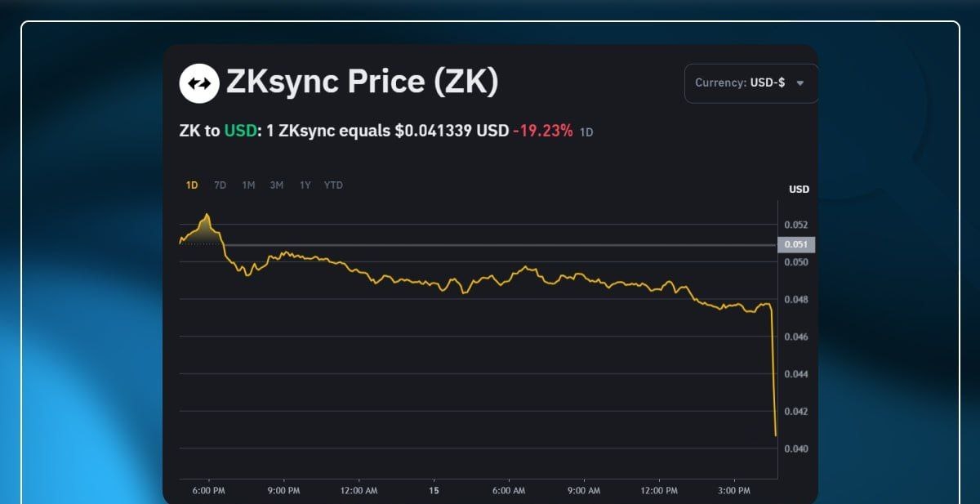Click the 0.052 price axis label

pyautogui.click(x=795, y=225)
